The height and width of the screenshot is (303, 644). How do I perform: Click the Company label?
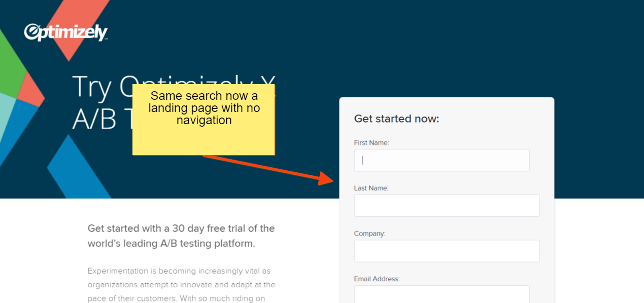click(370, 234)
